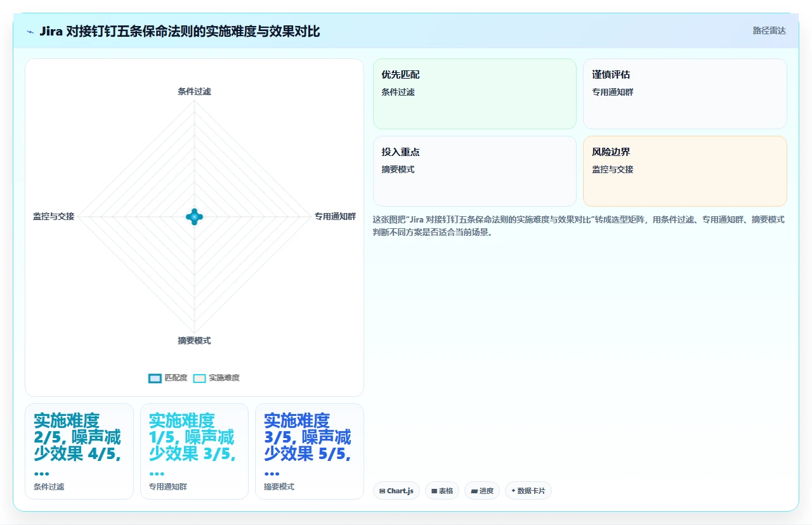The height and width of the screenshot is (525, 812).
Task: Click the icon in Chart.js tag
Action: pyautogui.click(x=382, y=491)
